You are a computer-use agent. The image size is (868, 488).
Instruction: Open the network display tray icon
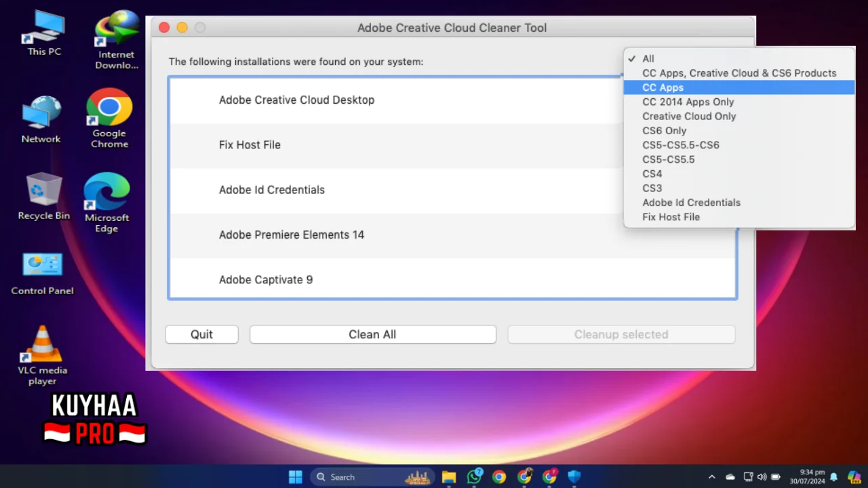(748, 477)
